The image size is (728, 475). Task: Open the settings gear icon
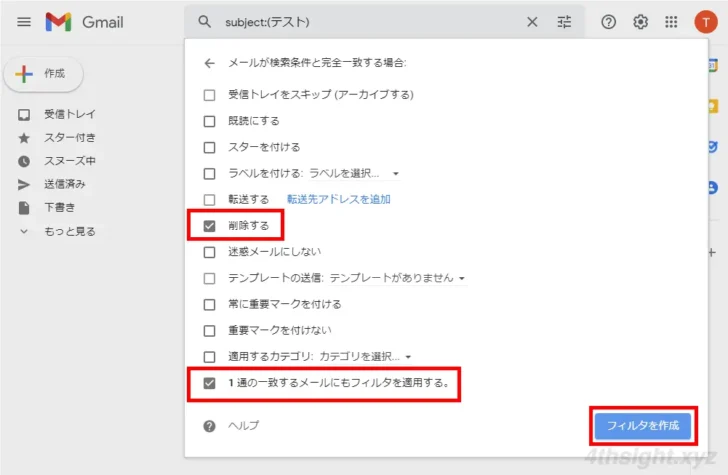coord(640,22)
